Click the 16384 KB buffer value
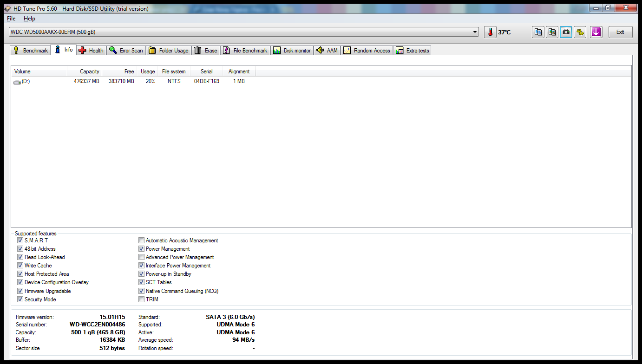Image resolution: width=642 pixels, height=364 pixels. click(112, 340)
